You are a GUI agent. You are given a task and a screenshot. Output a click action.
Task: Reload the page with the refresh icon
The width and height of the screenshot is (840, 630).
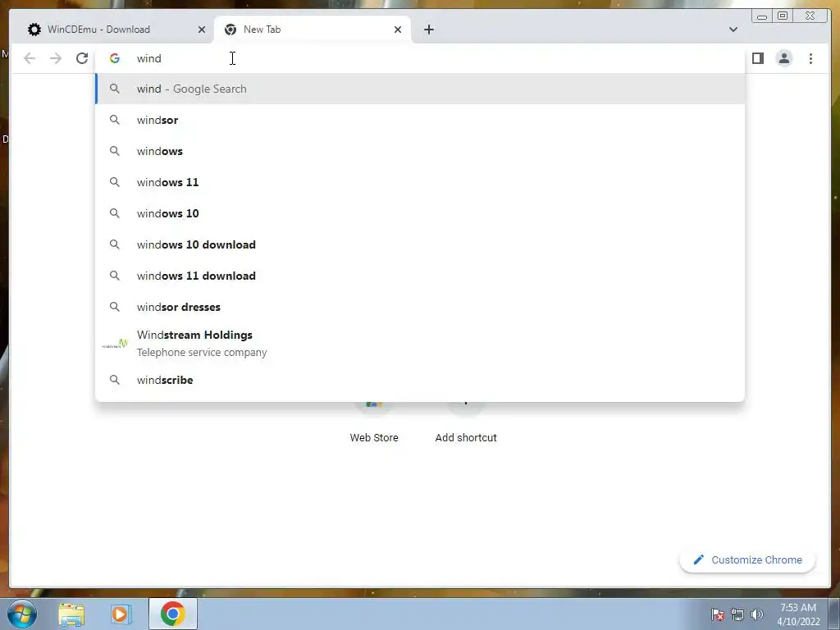(82, 58)
